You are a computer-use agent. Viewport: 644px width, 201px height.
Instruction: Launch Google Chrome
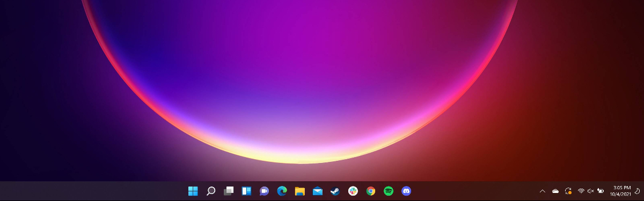point(371,191)
